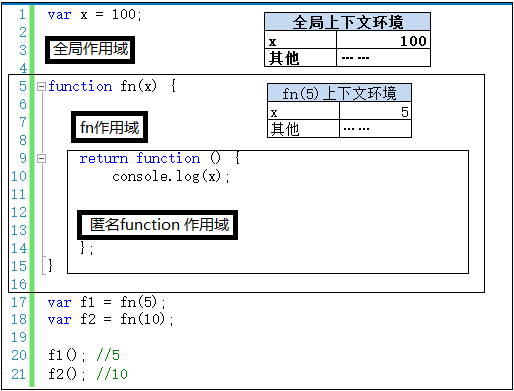Viewport: 514px width, 391px height.
Task: Select line number 20 in gutter
Action: point(19,355)
